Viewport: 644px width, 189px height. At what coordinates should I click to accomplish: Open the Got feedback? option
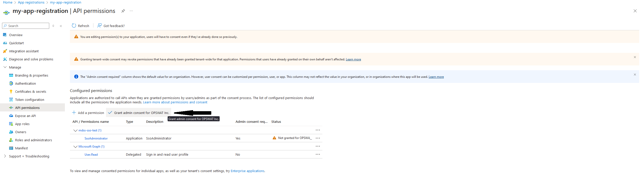(111, 26)
